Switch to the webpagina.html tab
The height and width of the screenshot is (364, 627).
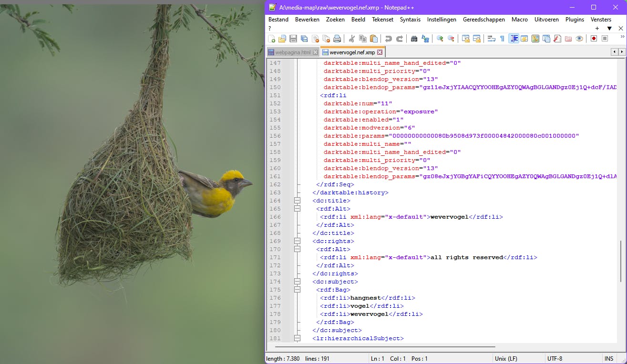click(293, 52)
